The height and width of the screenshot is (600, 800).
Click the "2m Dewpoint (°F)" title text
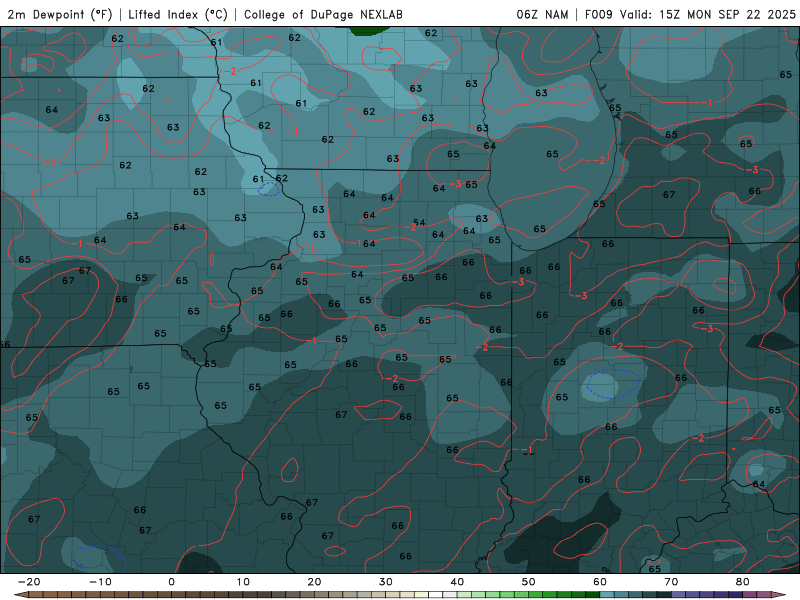click(x=60, y=14)
